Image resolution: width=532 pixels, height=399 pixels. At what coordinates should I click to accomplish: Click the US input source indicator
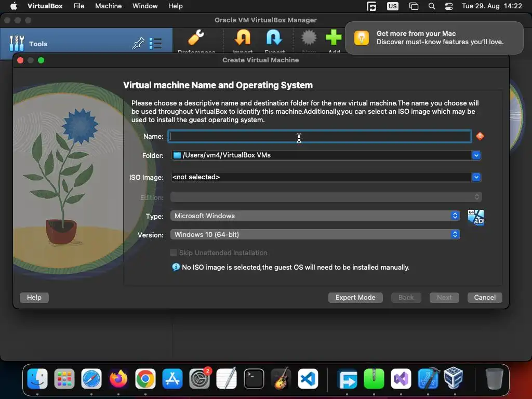click(393, 6)
